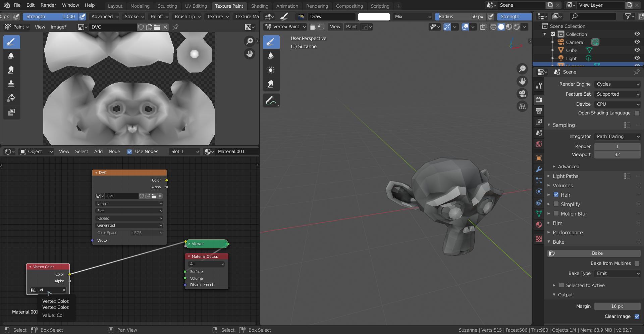Open the Device dropdown showing CPU
The height and width of the screenshot is (334, 644).
click(618, 104)
